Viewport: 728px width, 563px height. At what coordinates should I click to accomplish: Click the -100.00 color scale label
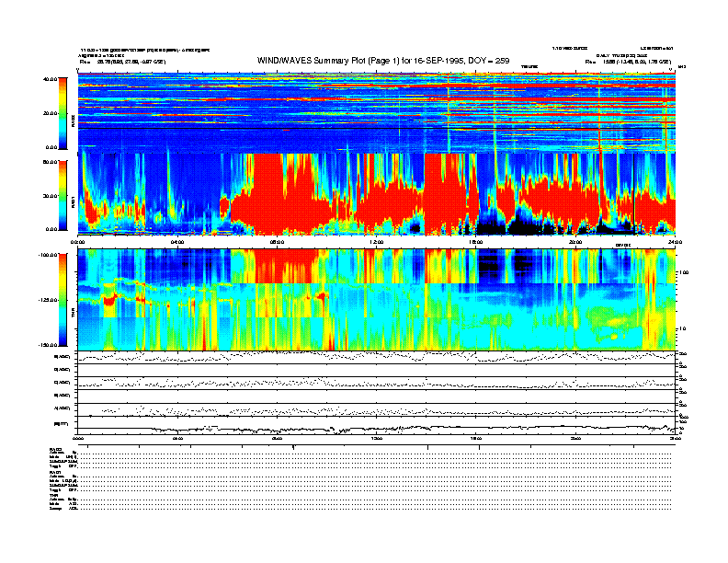click(48, 255)
